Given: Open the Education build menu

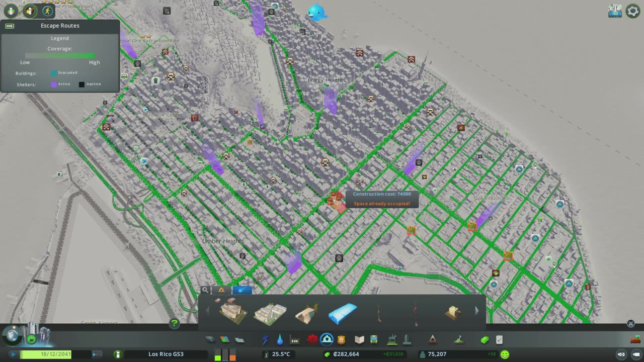Looking at the screenshot, I should (x=359, y=340).
